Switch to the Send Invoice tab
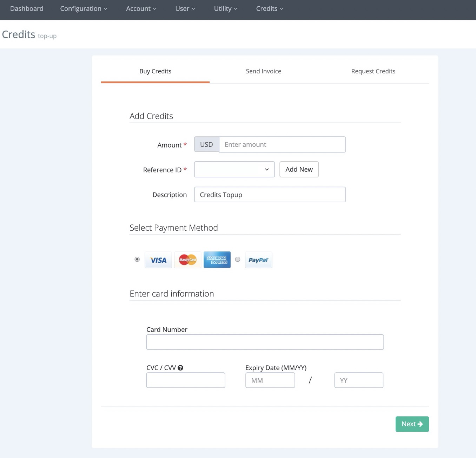This screenshot has height=458, width=476. coord(263,71)
